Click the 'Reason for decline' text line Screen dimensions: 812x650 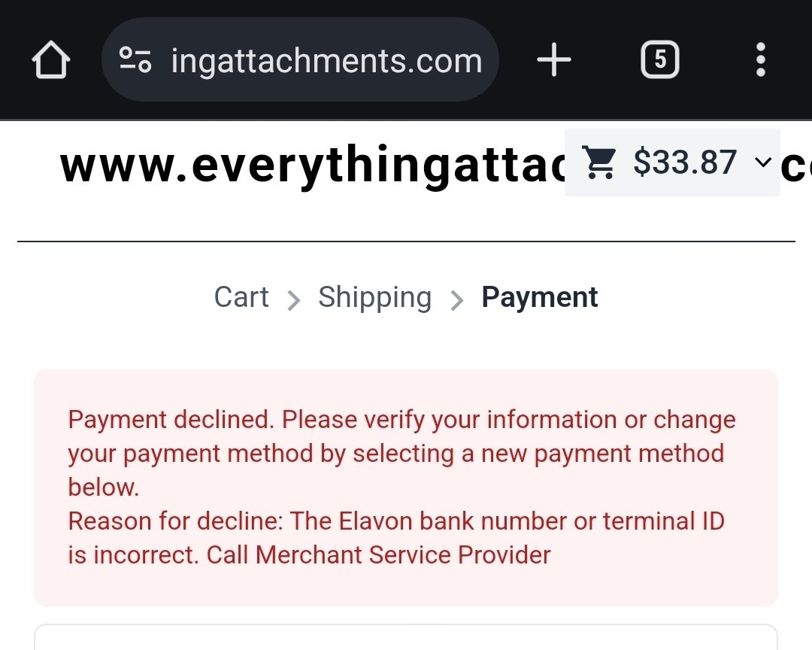(x=395, y=521)
